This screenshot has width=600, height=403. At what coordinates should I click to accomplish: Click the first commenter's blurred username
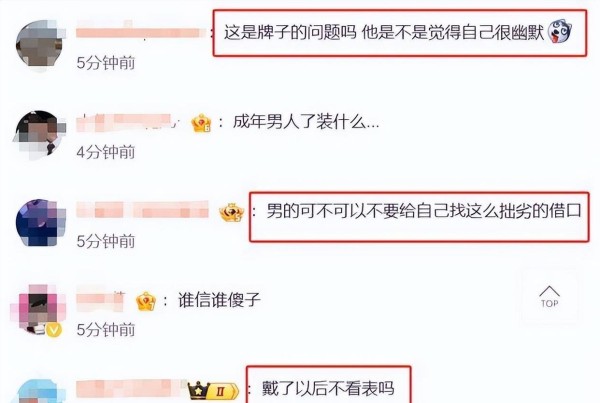click(x=141, y=33)
